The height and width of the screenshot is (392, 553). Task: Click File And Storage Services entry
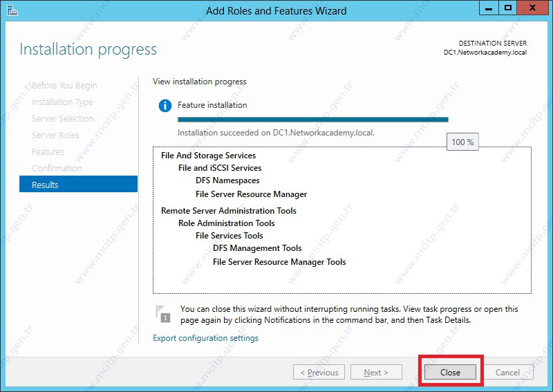209,156
